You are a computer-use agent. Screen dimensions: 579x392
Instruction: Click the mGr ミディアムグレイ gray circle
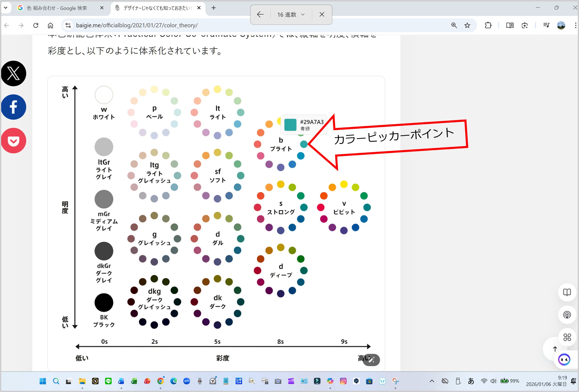(x=104, y=199)
